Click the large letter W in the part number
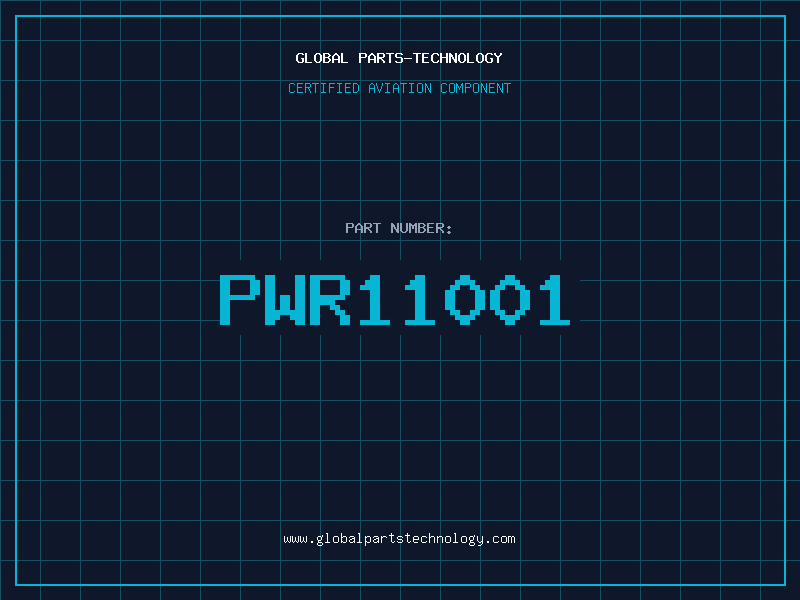The width and height of the screenshot is (800, 600). click(x=285, y=299)
